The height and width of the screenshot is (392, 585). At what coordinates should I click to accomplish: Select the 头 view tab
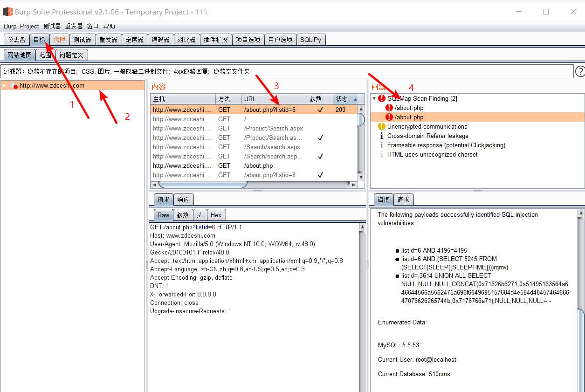200,215
